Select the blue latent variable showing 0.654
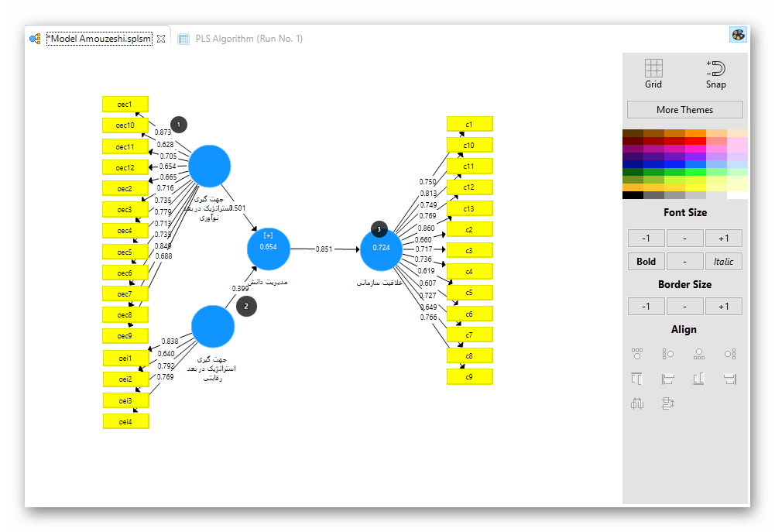 pos(269,249)
